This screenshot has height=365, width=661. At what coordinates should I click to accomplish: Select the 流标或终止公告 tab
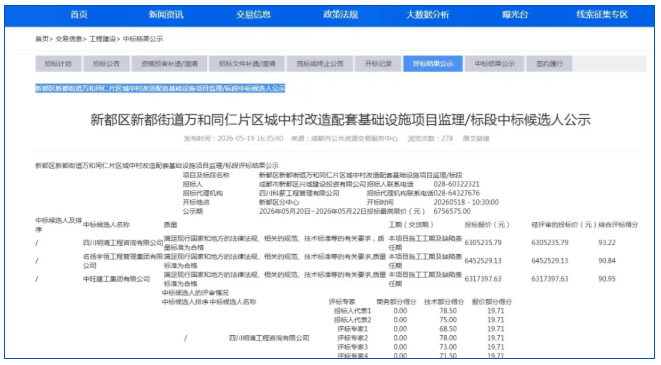pyautogui.click(x=320, y=64)
